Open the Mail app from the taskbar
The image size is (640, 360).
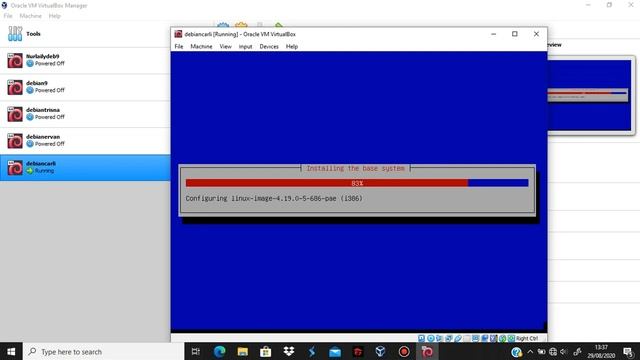335,351
